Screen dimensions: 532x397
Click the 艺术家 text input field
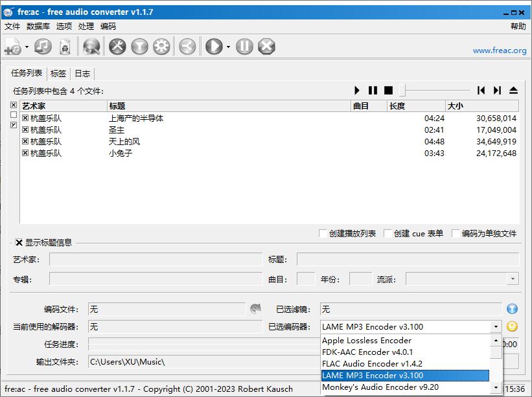tap(156, 260)
